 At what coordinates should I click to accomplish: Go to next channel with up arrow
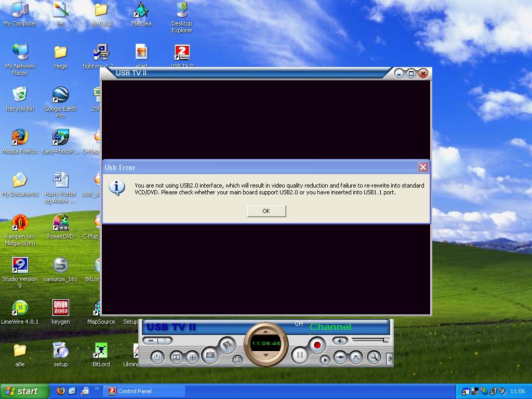pos(265,332)
